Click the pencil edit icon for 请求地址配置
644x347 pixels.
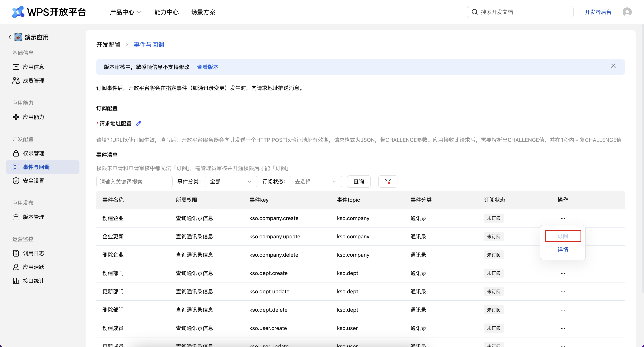coord(138,124)
